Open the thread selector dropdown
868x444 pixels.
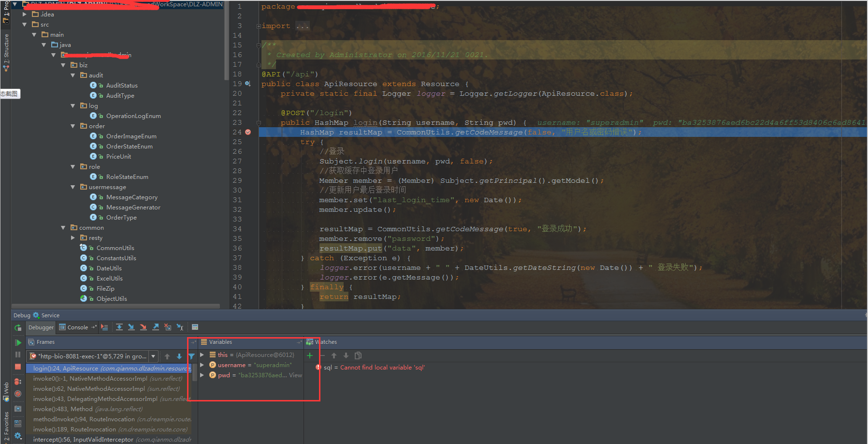[x=153, y=356]
